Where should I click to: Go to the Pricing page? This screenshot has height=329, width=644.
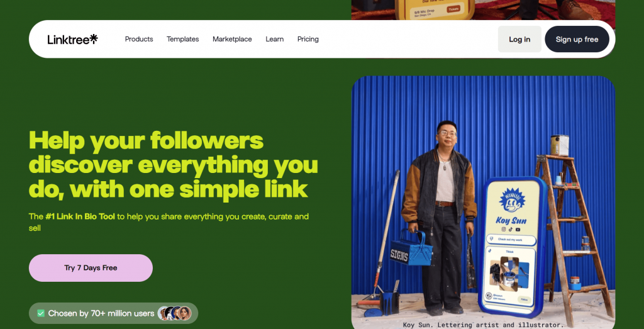(x=308, y=39)
